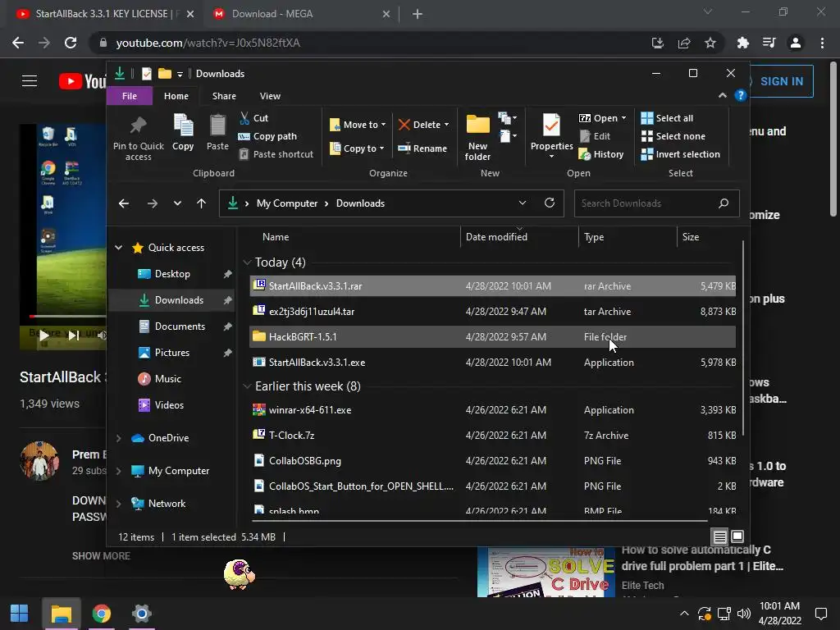Open YouTube hamburger guide menu
The image size is (840, 630).
click(30, 81)
